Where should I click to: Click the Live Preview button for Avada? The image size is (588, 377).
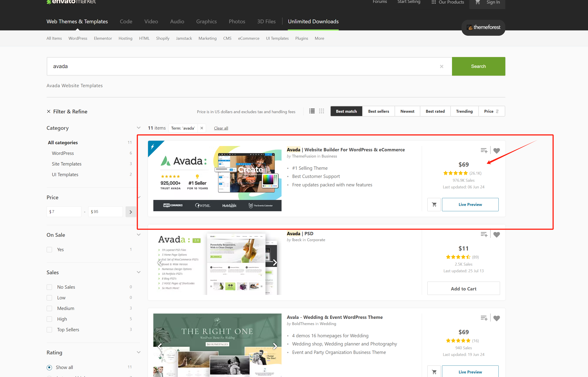[x=470, y=204]
